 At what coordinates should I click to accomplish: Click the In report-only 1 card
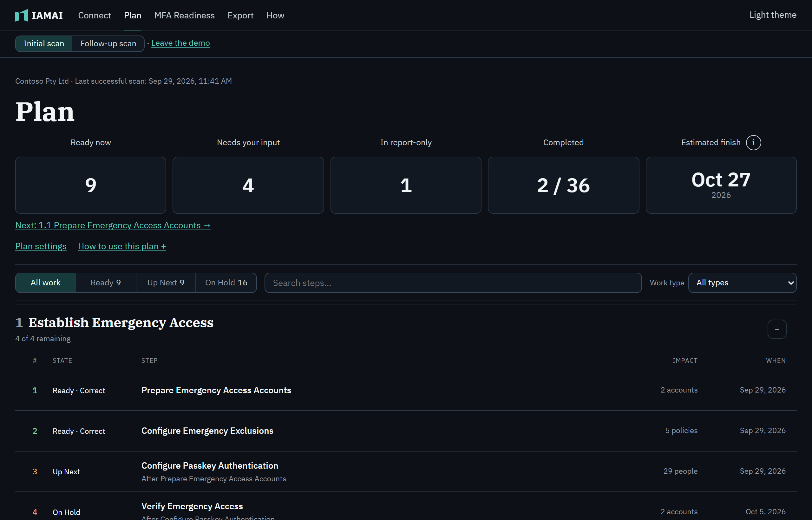[x=406, y=185]
